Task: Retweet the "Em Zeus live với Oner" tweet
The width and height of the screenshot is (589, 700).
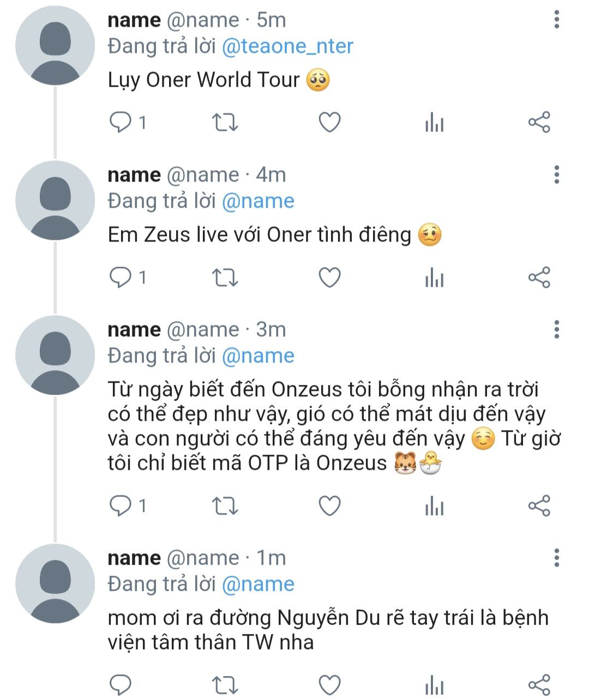Action: coord(225,278)
